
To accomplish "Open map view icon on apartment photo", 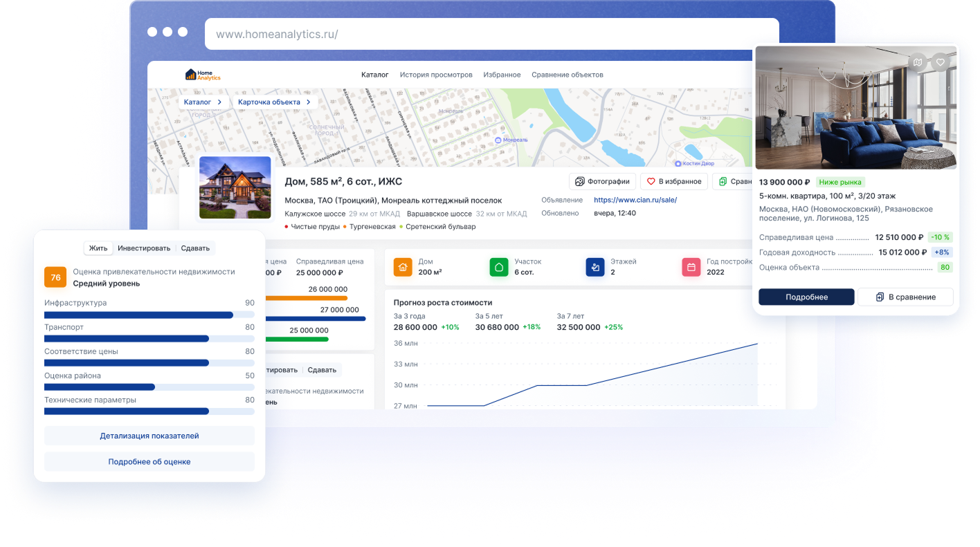I will pyautogui.click(x=918, y=62).
